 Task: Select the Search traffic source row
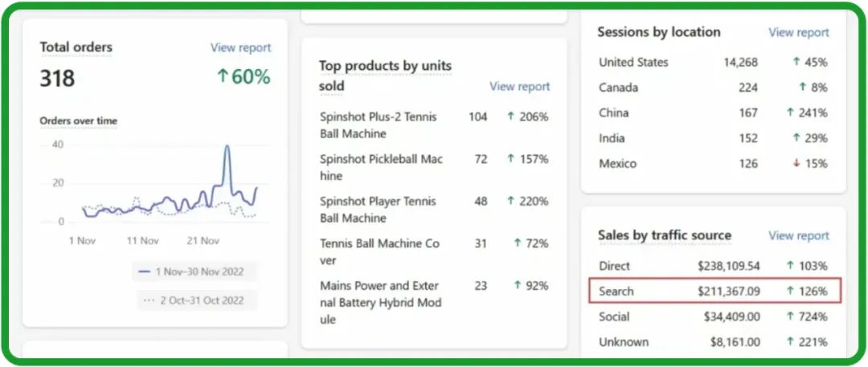tap(714, 291)
